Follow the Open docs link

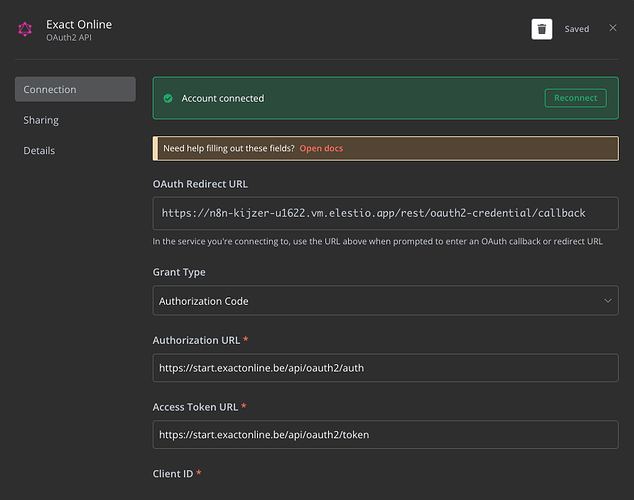321,148
